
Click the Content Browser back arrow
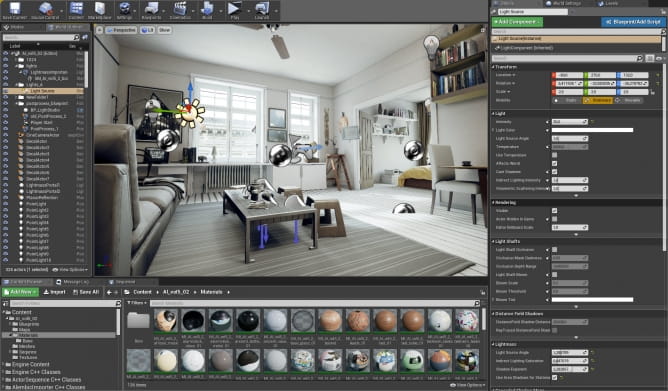(109, 292)
